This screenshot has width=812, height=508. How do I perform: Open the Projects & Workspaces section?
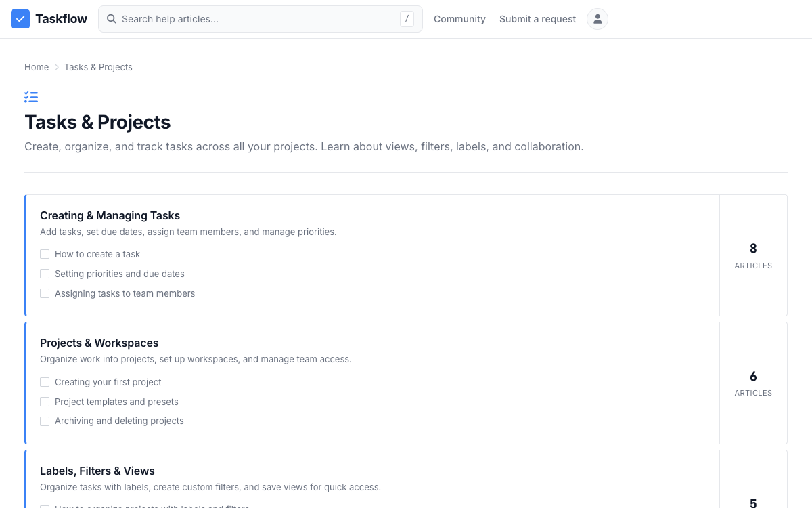pos(99,343)
